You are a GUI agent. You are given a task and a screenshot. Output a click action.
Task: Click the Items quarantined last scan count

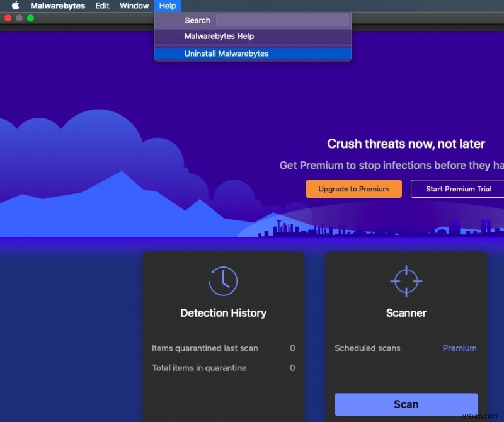click(292, 348)
